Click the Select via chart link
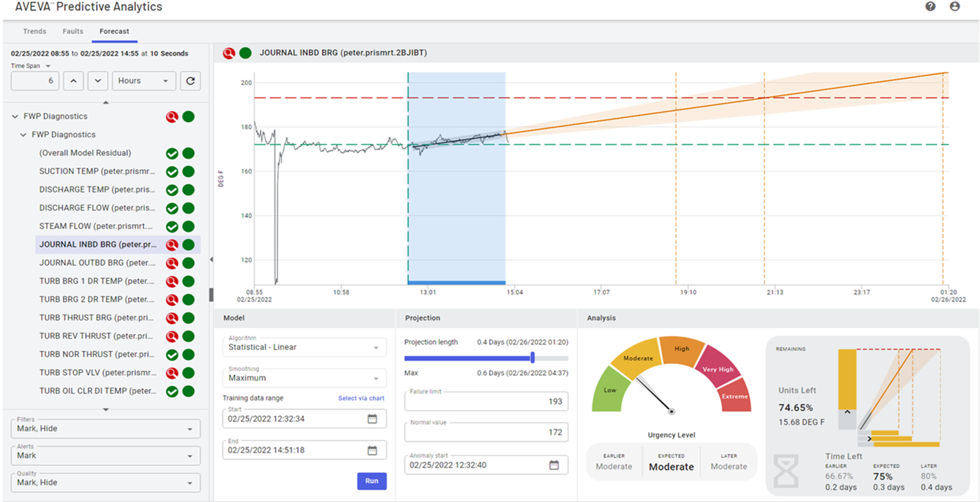Image resolution: width=980 pixels, height=502 pixels. click(x=361, y=398)
